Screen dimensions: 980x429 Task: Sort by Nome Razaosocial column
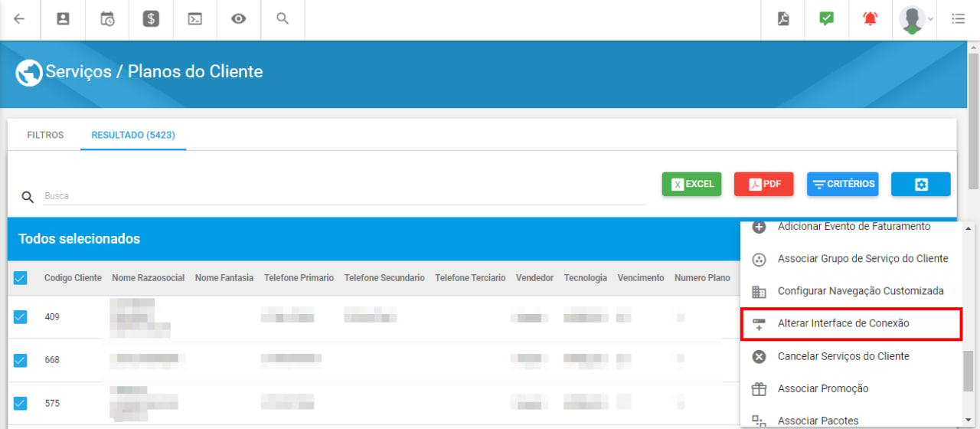coord(148,278)
